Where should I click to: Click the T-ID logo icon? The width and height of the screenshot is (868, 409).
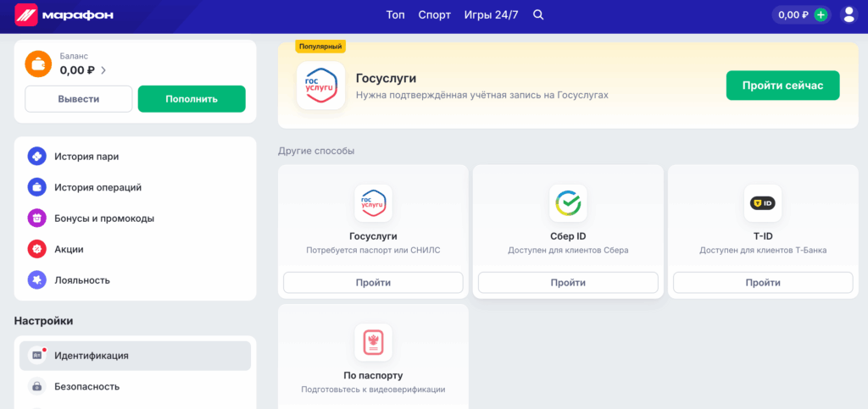[763, 203]
